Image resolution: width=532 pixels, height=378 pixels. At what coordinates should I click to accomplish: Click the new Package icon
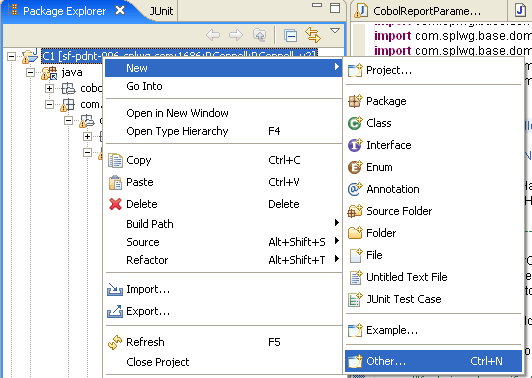355,101
